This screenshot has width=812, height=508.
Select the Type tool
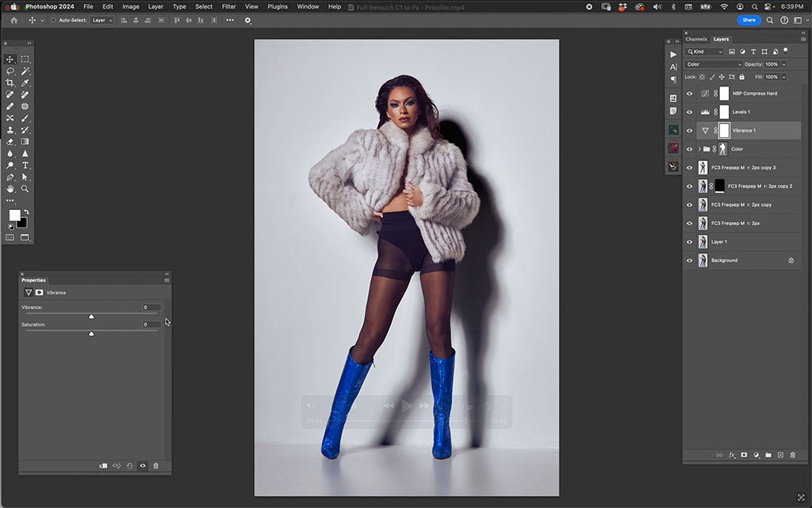pyautogui.click(x=26, y=165)
